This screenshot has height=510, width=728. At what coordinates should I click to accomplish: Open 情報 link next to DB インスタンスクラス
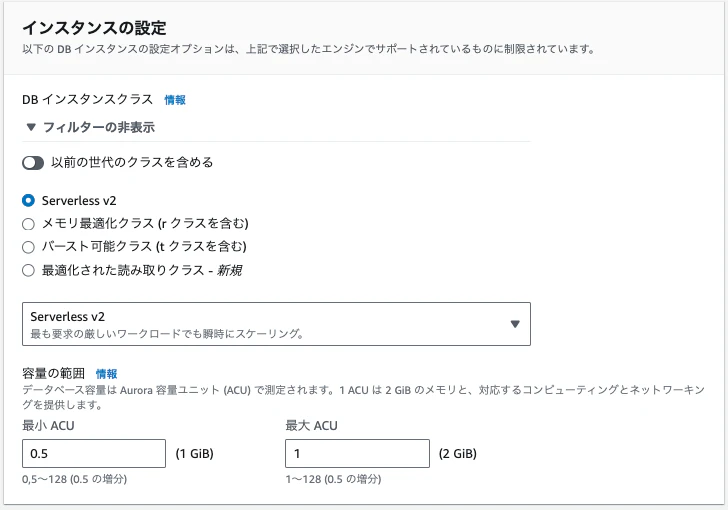[175, 100]
